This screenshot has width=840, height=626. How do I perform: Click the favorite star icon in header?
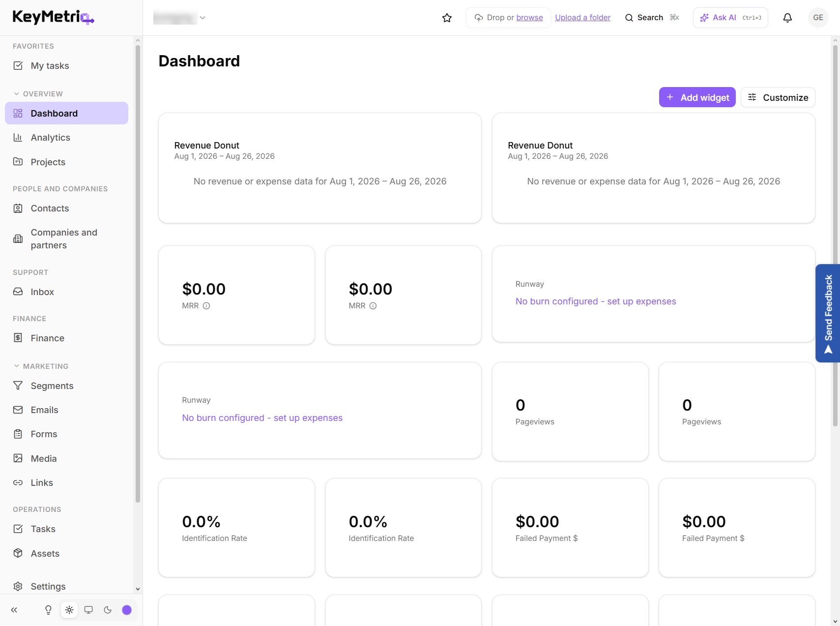[x=447, y=18]
